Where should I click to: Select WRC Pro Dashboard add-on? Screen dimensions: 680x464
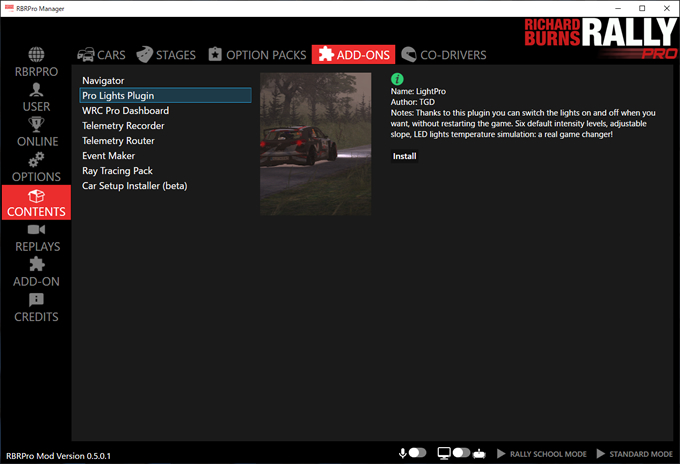[x=165, y=111]
